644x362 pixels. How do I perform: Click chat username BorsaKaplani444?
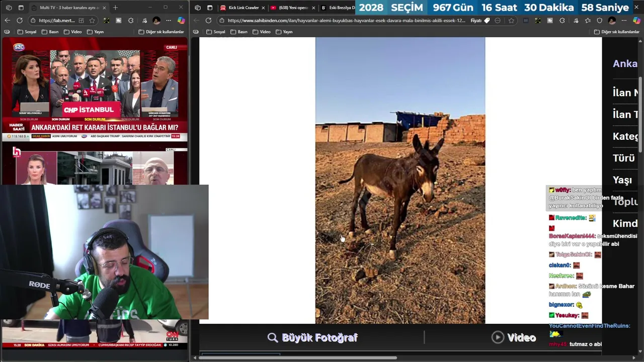[572, 236]
